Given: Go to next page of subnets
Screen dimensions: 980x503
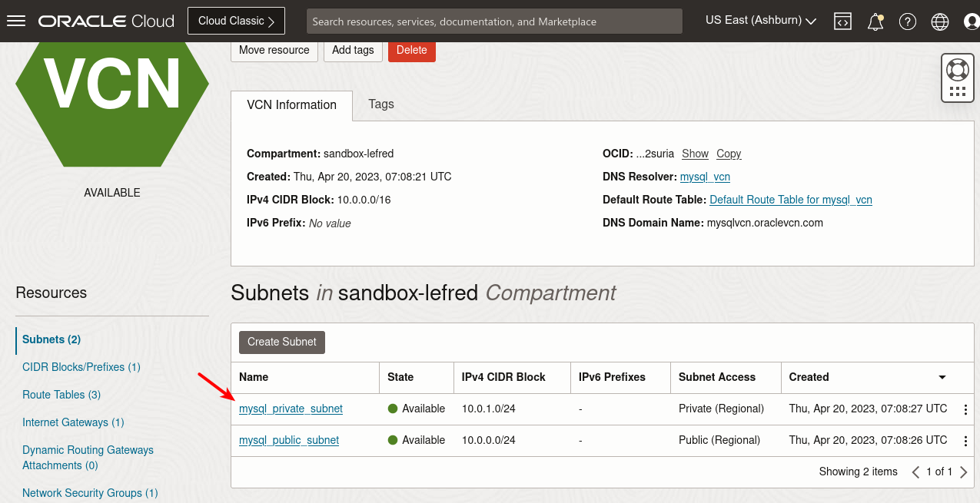Looking at the screenshot, I should coord(964,472).
